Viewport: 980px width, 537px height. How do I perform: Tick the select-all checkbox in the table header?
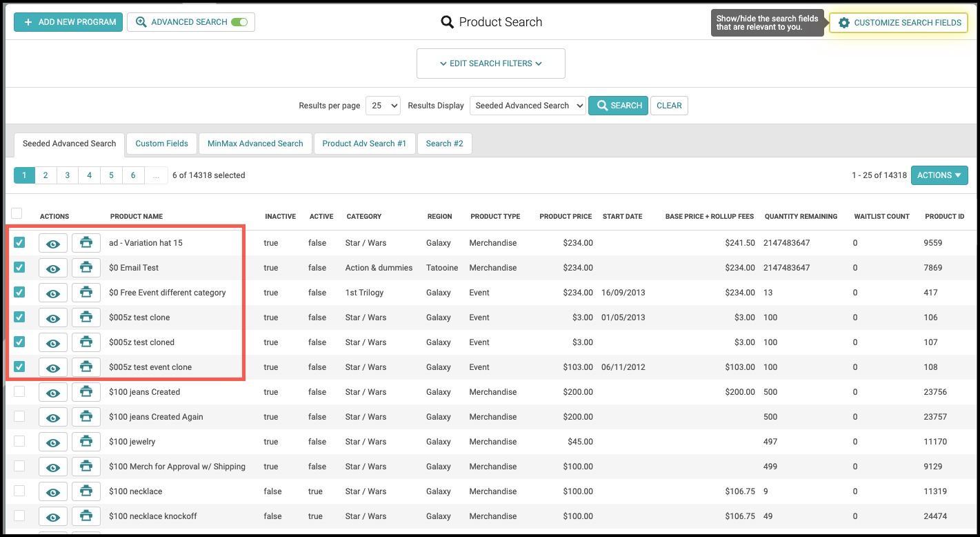tap(17, 213)
